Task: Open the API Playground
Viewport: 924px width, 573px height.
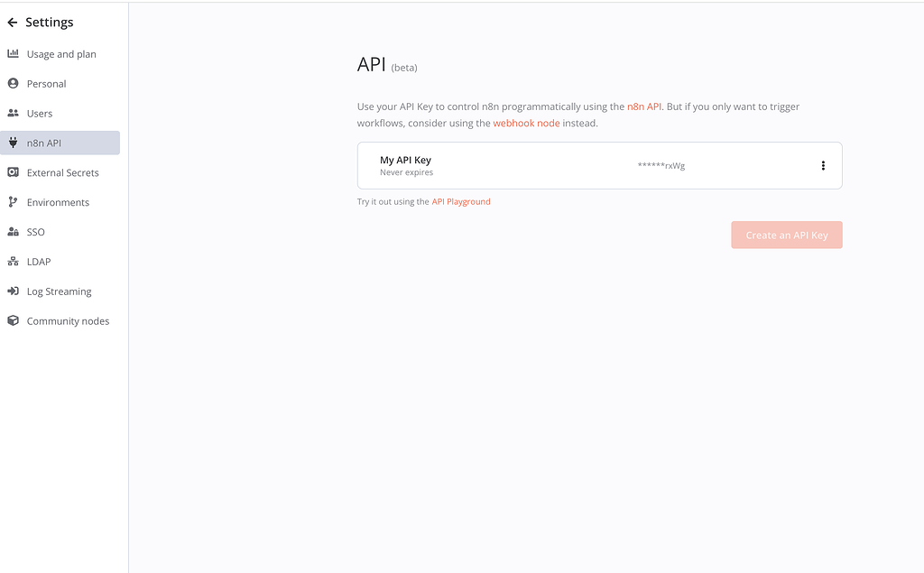Action: point(461,201)
